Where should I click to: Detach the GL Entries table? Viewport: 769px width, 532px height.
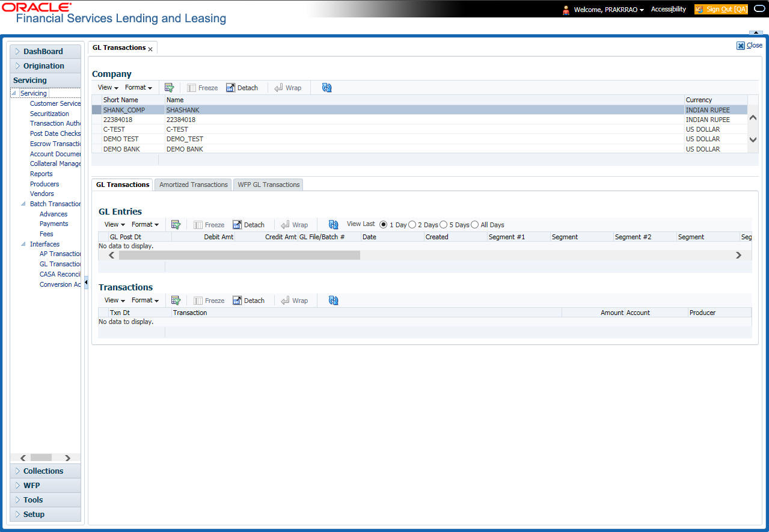click(x=249, y=225)
